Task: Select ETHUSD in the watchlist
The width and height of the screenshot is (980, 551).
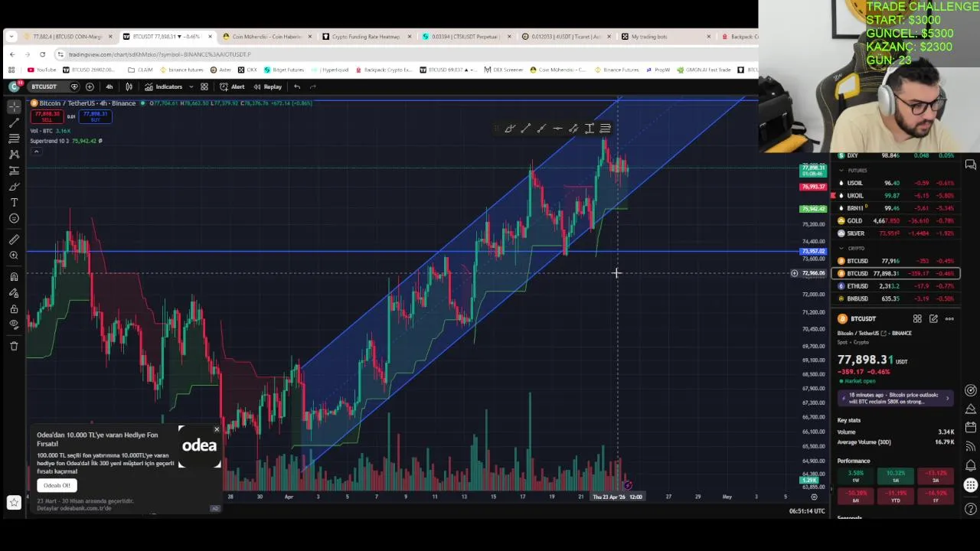Action: click(897, 286)
